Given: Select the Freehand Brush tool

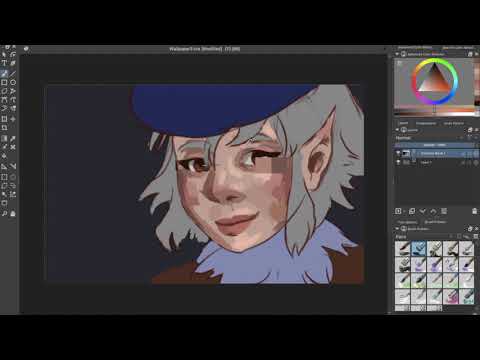Looking at the screenshot, I should (4, 73).
